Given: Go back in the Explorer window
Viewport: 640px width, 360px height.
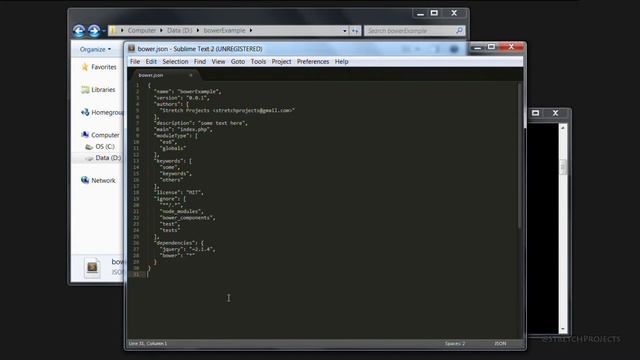Looking at the screenshot, I should [x=79, y=31].
